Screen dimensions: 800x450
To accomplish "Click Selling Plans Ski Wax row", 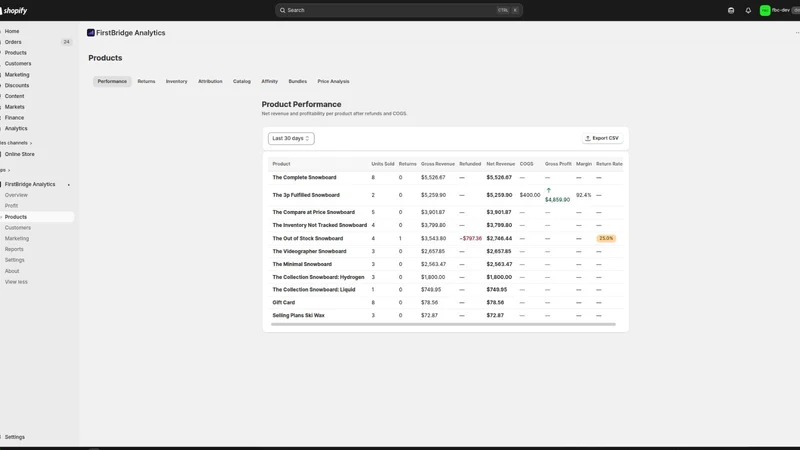I will [x=445, y=315].
